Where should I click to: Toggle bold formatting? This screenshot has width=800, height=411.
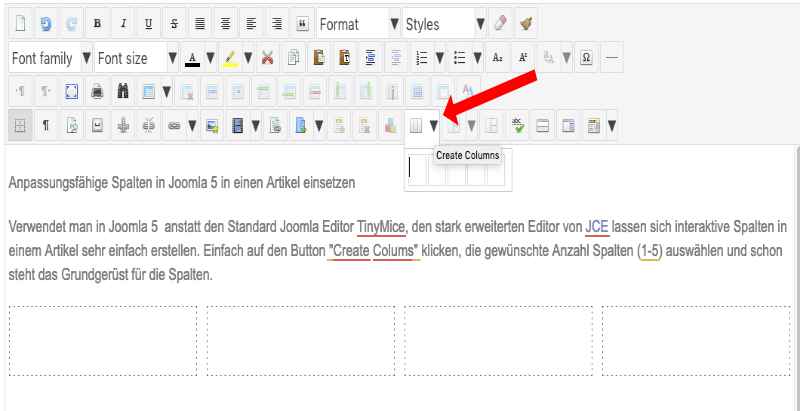click(99, 22)
